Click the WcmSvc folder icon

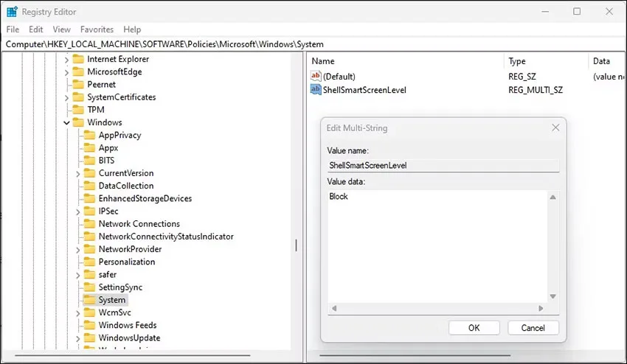(x=89, y=312)
